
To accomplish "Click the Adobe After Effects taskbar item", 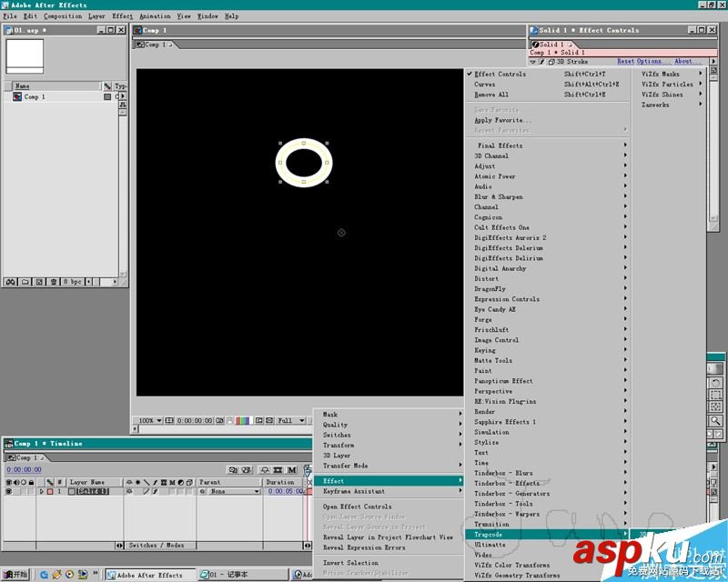I will pos(150,575).
